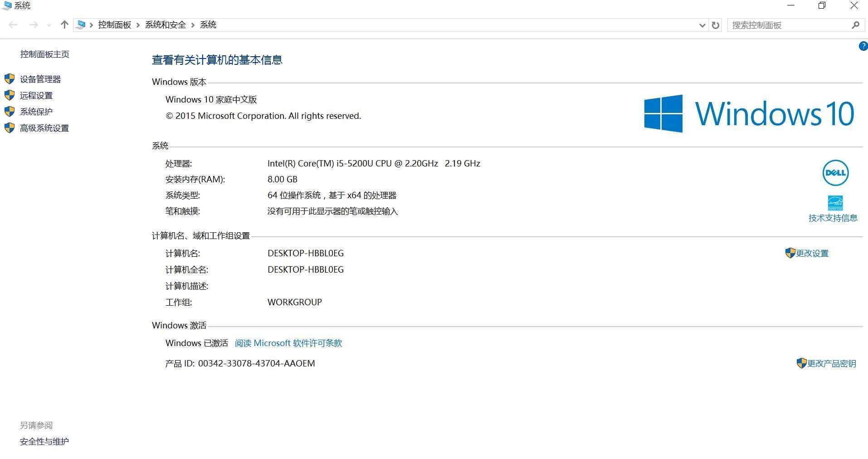Click the shield icon beside 系统保护
The image size is (868, 459).
coord(10,112)
